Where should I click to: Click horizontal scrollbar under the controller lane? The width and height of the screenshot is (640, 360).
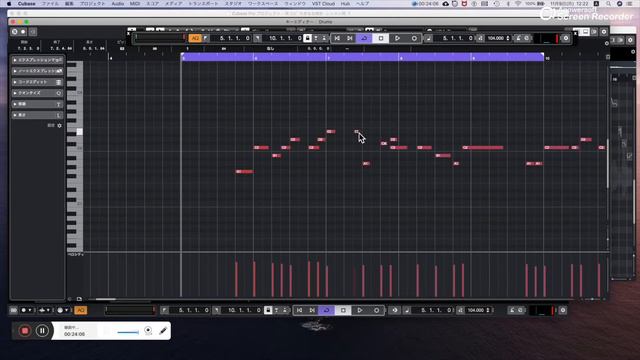click(105, 299)
